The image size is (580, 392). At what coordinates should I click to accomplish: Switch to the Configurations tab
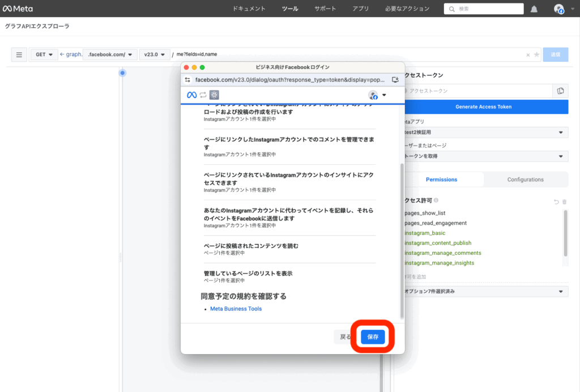click(525, 180)
